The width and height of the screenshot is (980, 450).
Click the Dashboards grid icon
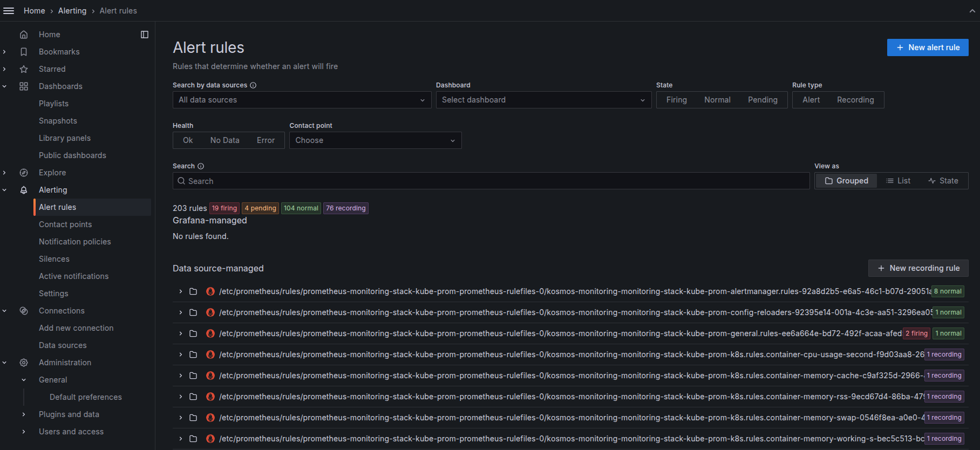24,86
